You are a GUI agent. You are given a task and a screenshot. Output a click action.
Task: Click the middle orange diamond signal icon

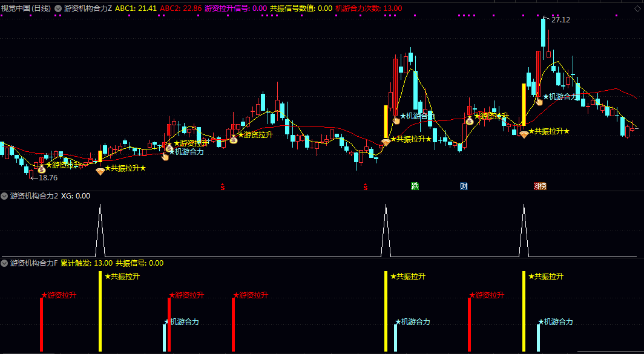pos(386,142)
